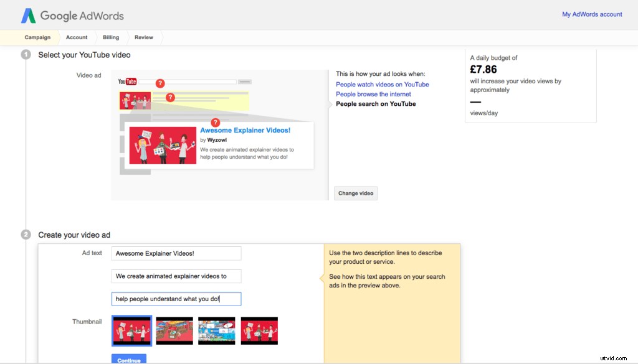Open the Account tab
Image resolution: width=638 pixels, height=364 pixels.
[77, 37]
